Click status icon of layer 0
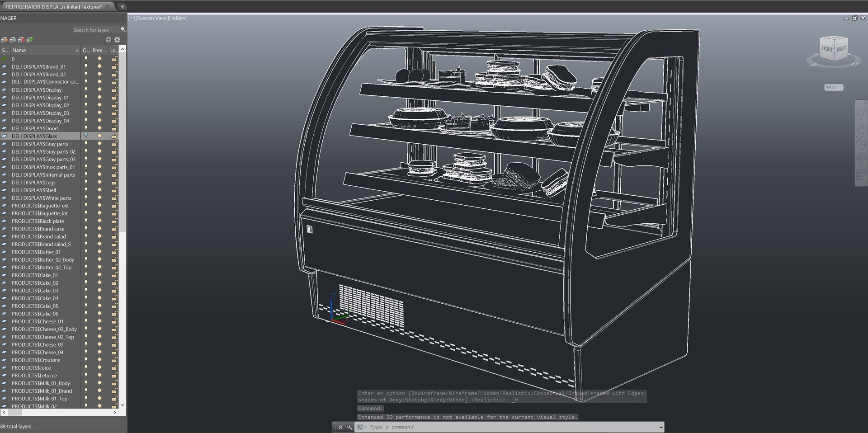The width and height of the screenshot is (868, 433). pos(4,59)
